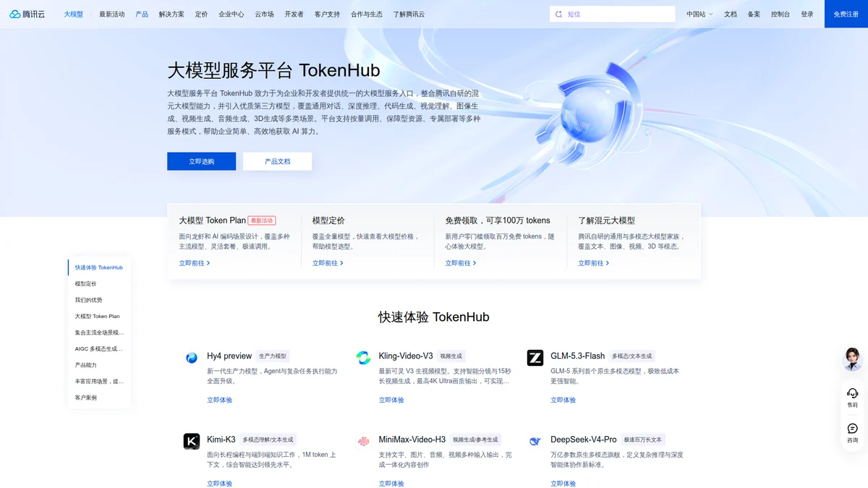The image size is (868, 488).
Task: Open the GLM-5.3-Flash model icon
Action: 535,357
